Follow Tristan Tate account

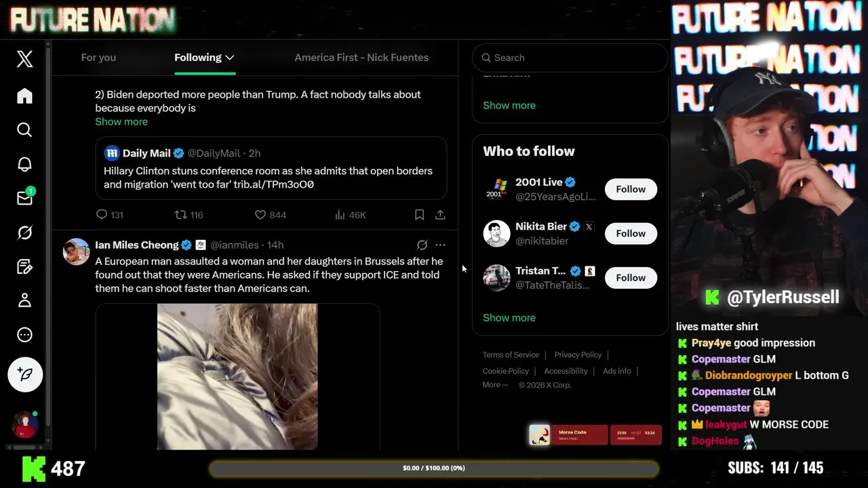click(x=631, y=277)
